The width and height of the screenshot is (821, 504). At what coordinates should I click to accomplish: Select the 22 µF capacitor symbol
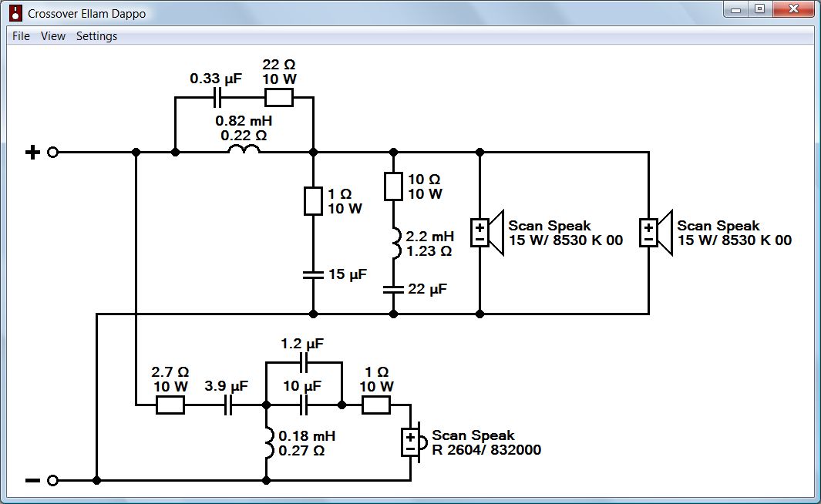point(393,289)
